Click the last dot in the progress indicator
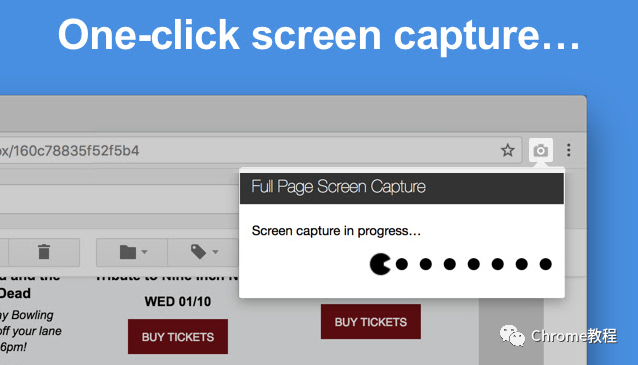 pos(545,264)
